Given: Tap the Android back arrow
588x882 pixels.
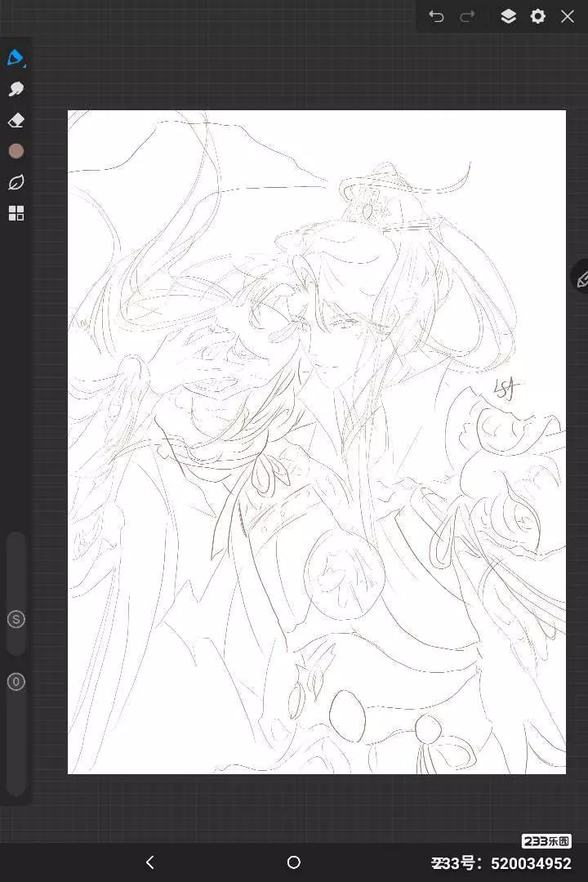Looking at the screenshot, I should [149, 862].
